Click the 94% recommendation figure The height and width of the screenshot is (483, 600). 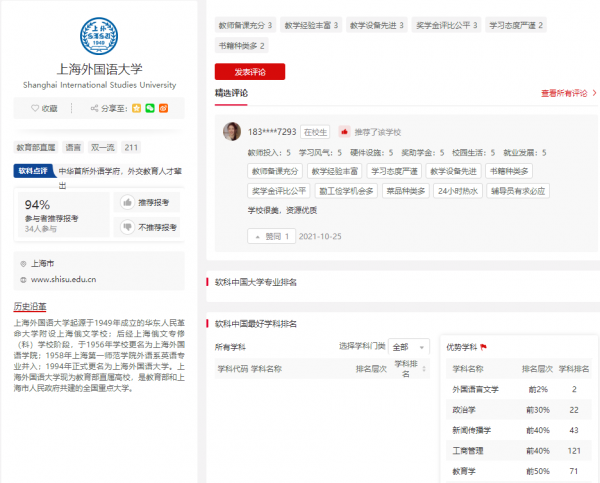pyautogui.click(x=37, y=205)
